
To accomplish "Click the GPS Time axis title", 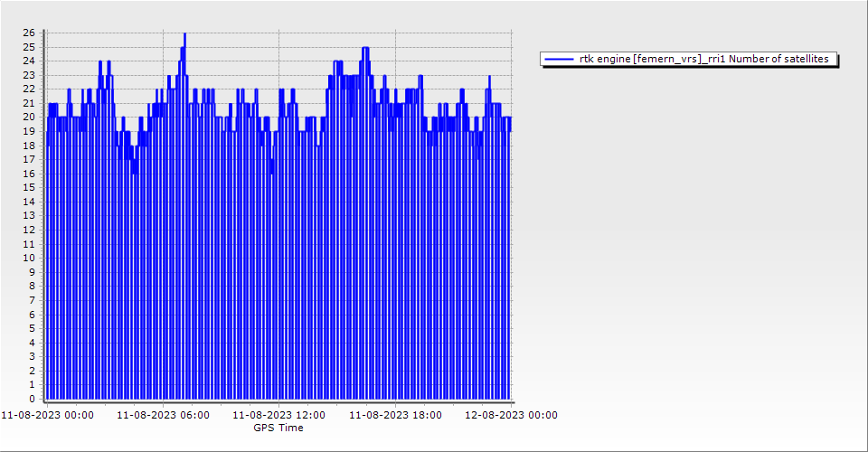I will coord(278,428).
